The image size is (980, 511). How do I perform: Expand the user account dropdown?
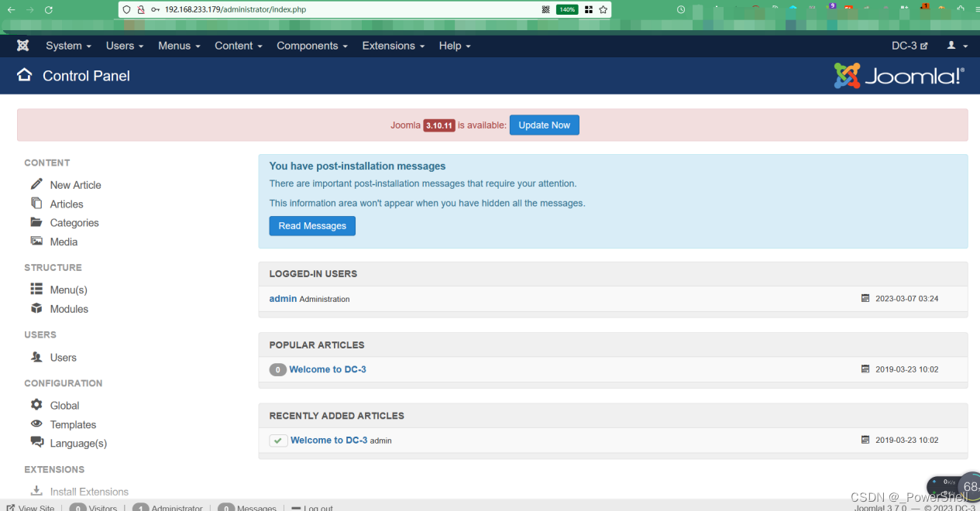958,46
